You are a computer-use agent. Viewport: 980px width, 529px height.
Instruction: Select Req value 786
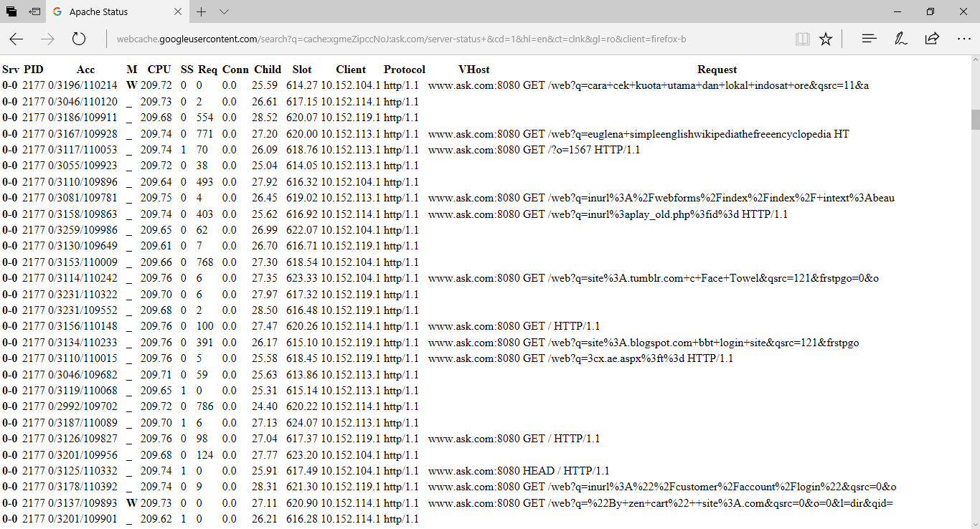pos(204,406)
